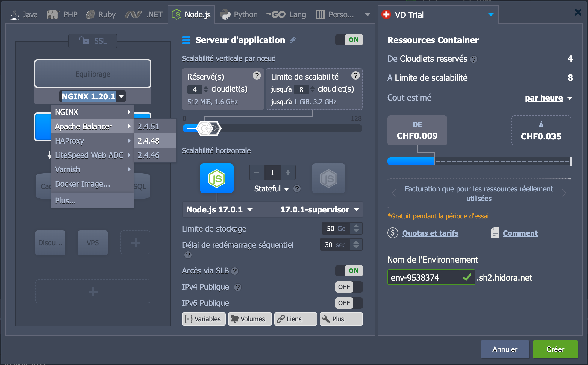Click the environment name input field
The width and height of the screenshot is (588, 365).
coord(431,277)
